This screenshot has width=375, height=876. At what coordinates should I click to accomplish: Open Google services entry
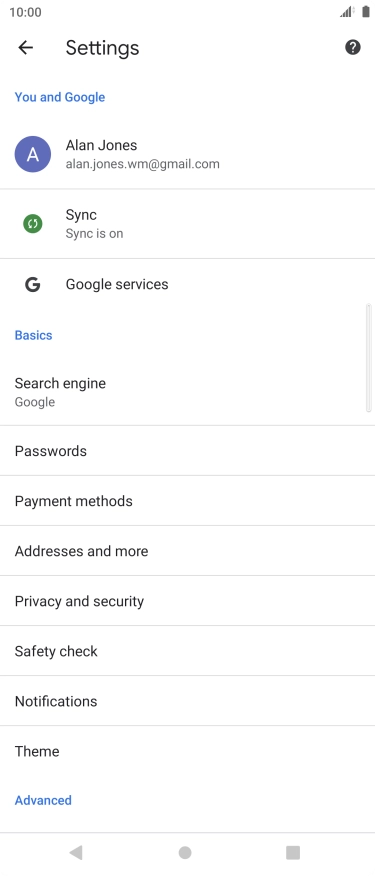pyautogui.click(x=187, y=284)
